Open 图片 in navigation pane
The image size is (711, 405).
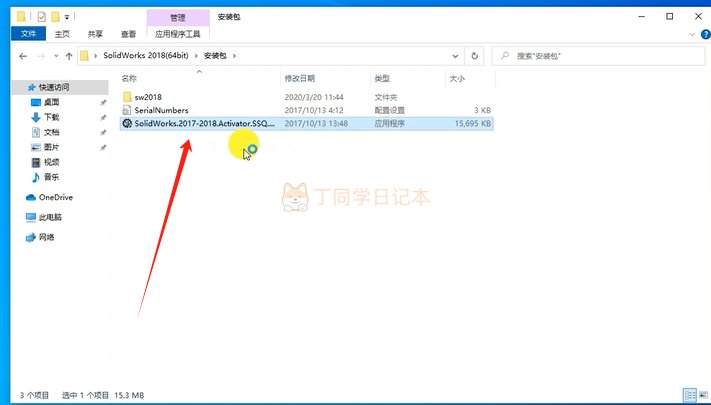click(x=51, y=147)
